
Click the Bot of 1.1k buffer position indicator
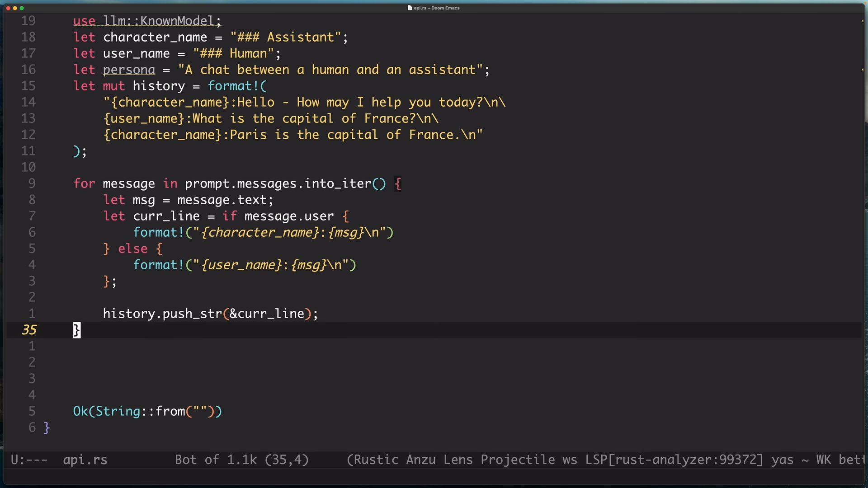215,460
